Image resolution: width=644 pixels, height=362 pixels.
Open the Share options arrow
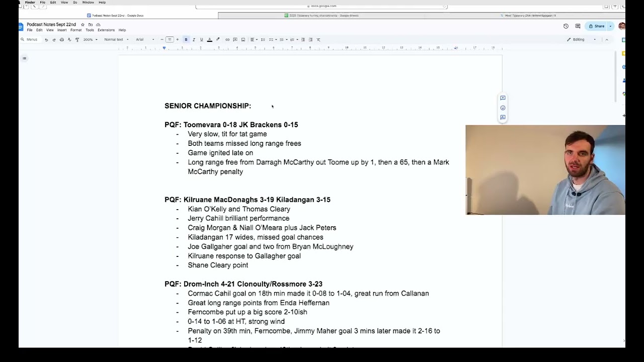click(x=611, y=26)
